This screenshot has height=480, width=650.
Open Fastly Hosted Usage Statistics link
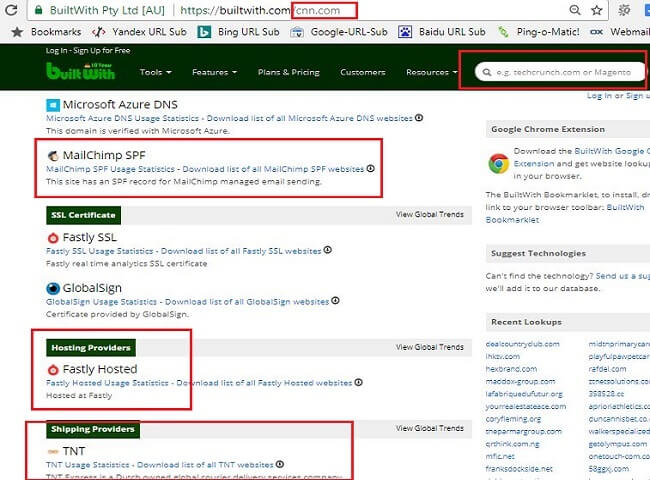(x=107, y=383)
